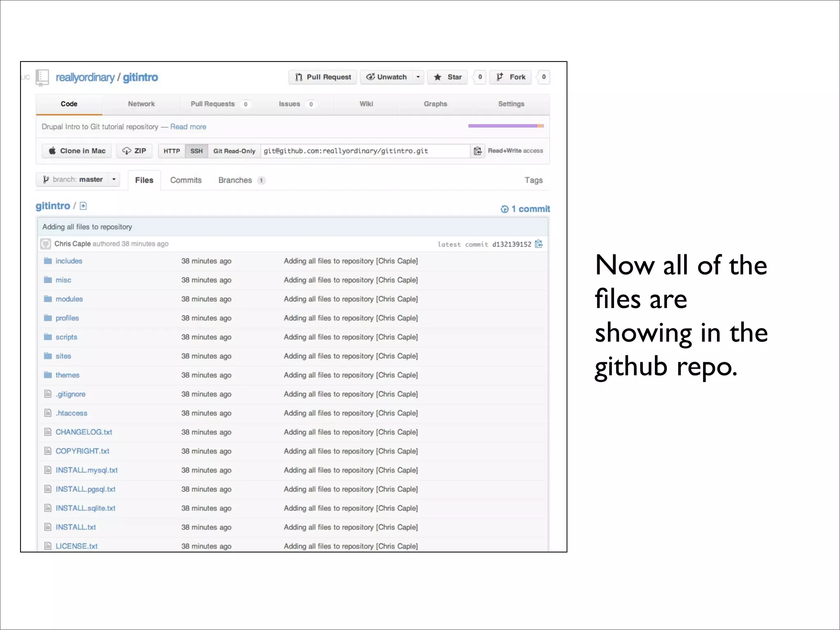Open the Pull Requests tab

(x=220, y=104)
